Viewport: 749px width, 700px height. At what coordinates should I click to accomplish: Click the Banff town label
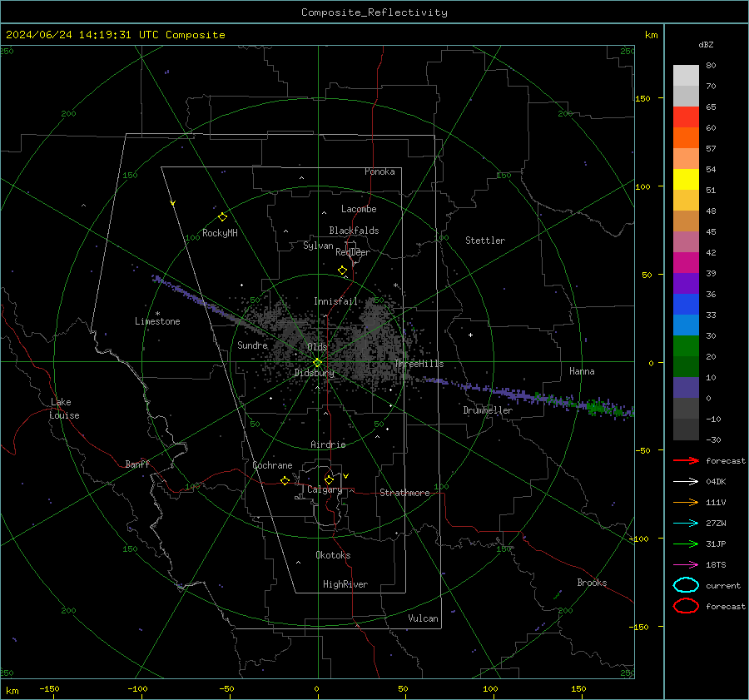[137, 464]
